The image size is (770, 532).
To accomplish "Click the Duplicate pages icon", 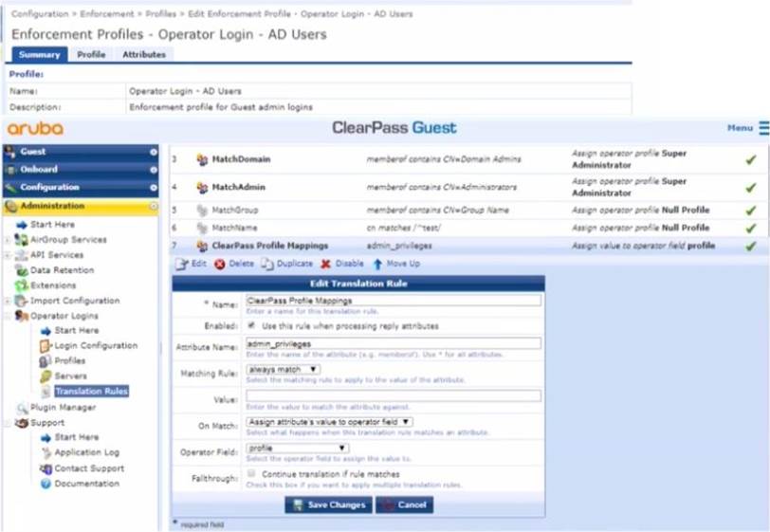I will [267, 264].
